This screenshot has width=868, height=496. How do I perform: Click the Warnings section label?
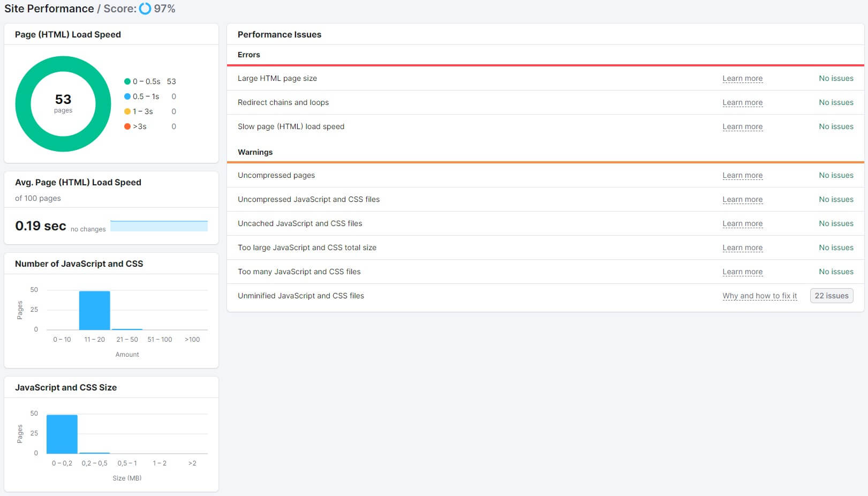[x=255, y=152]
